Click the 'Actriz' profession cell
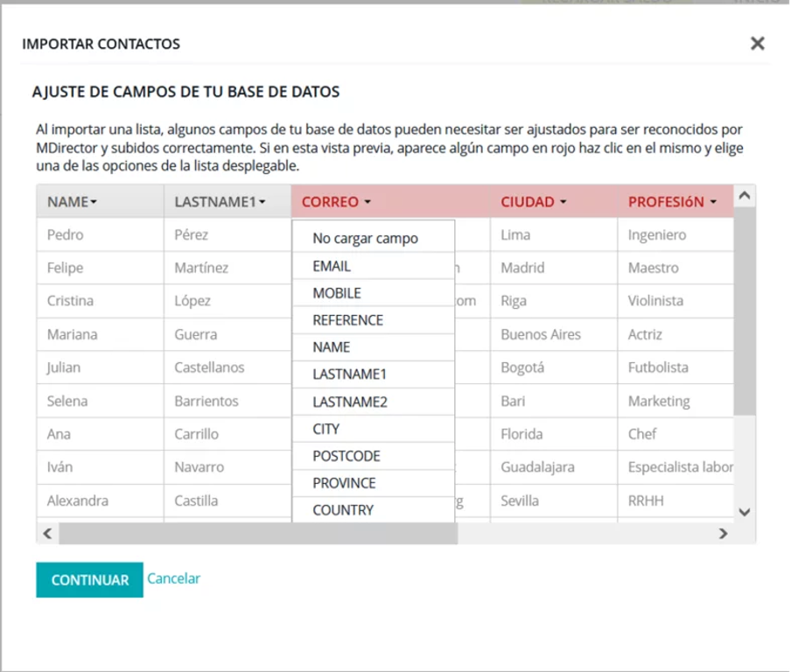Screen dimensions: 791x672 click(675, 334)
